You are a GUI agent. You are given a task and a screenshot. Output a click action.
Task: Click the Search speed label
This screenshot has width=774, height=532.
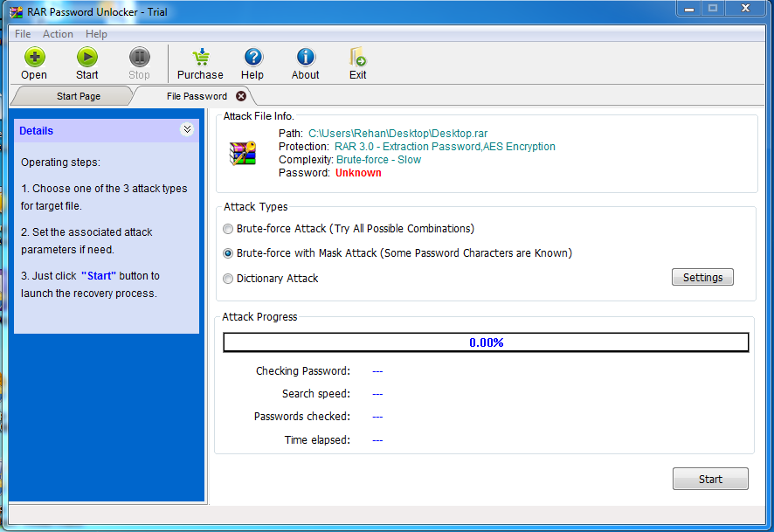tap(316, 394)
